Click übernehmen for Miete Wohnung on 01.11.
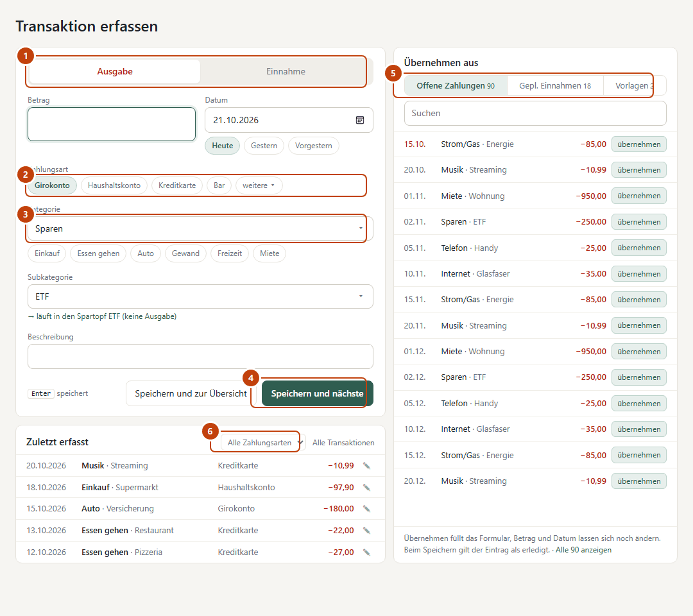This screenshot has width=693, height=616. (x=638, y=196)
